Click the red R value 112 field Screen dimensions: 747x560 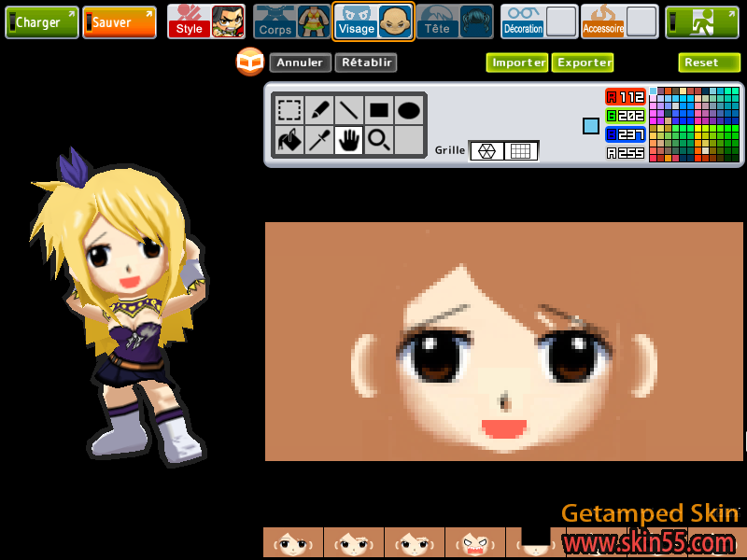626,97
